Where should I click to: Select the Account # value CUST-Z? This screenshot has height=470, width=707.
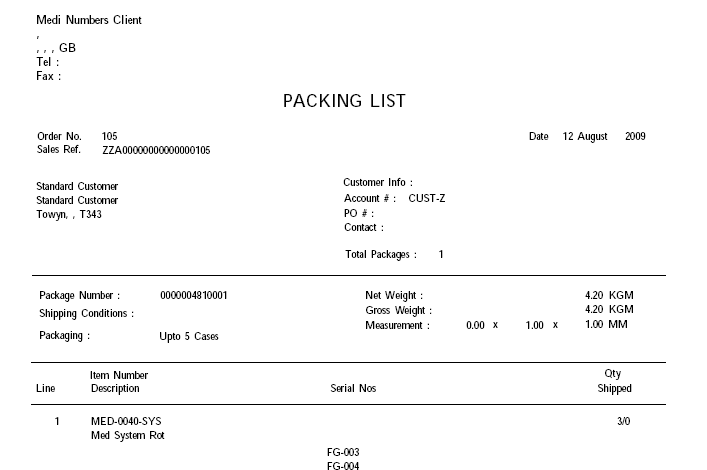[x=427, y=198]
